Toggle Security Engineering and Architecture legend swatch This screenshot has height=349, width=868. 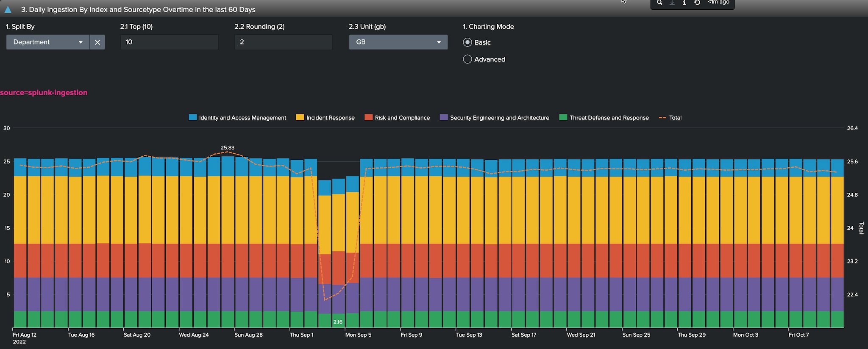[x=444, y=117]
